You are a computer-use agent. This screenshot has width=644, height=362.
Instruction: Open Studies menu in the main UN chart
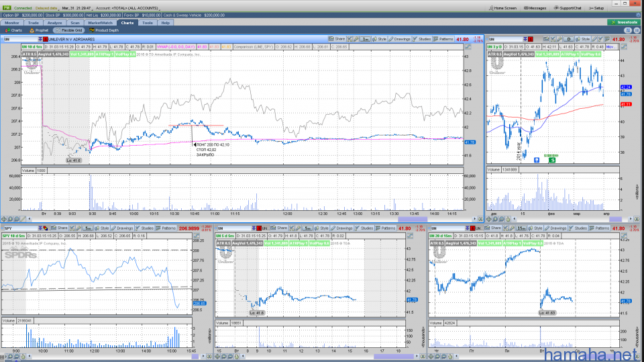pos(422,39)
